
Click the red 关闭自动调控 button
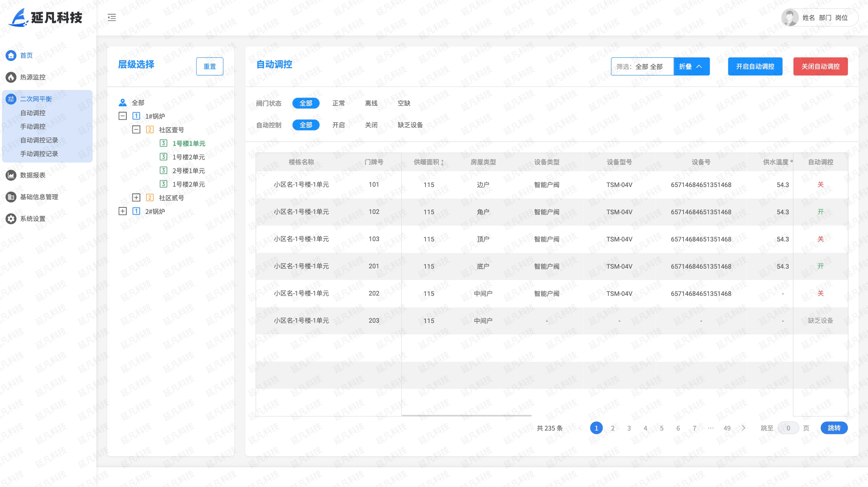click(820, 67)
